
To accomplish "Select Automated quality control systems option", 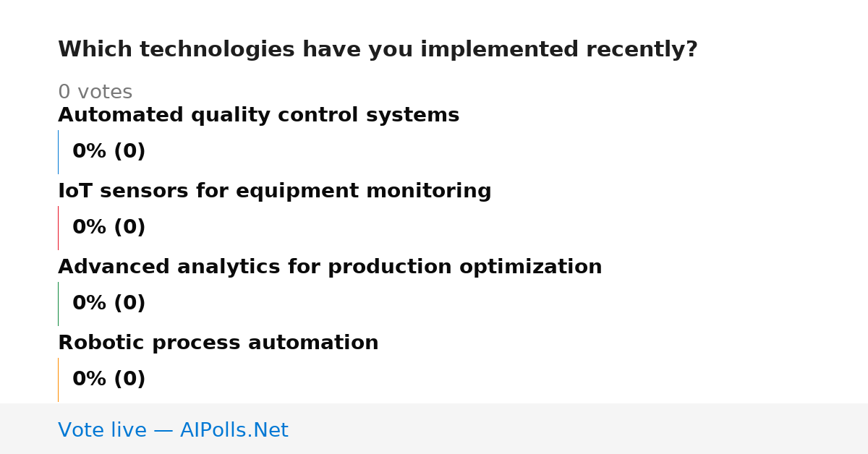I will point(258,116).
